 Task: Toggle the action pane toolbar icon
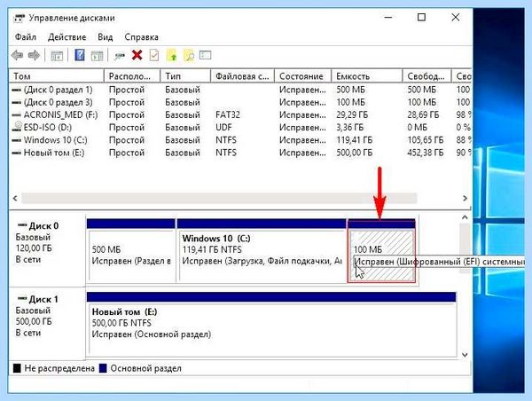97,55
